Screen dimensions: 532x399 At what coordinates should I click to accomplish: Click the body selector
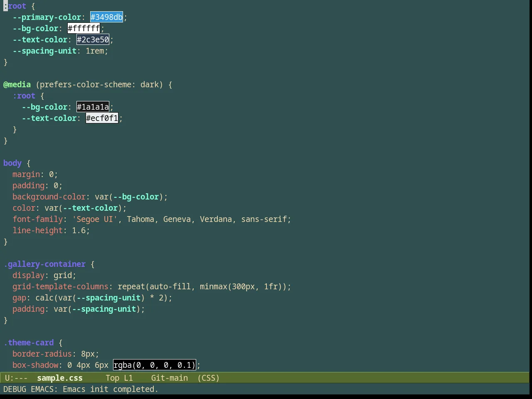click(12, 163)
